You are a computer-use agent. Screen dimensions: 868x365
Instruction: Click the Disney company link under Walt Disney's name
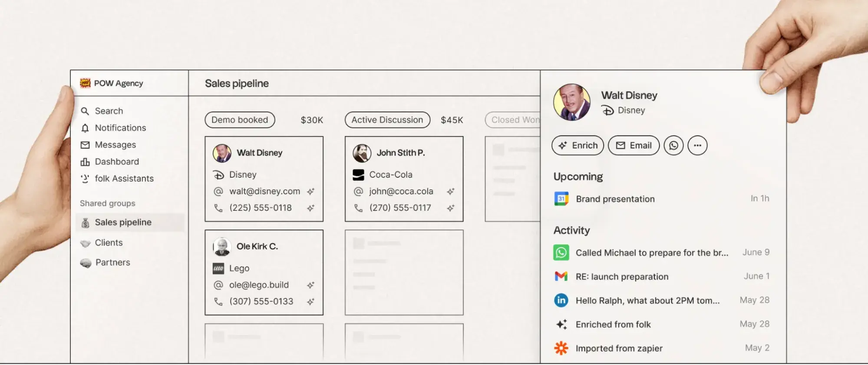click(624, 110)
